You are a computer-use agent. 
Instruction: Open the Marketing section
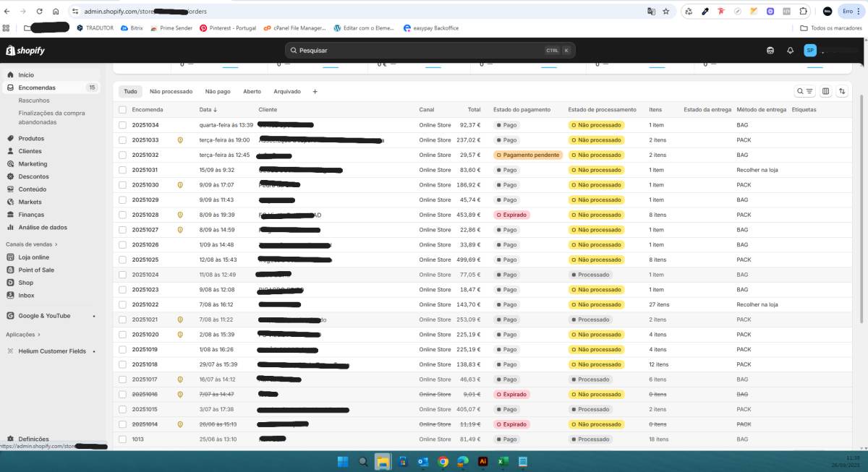coord(33,164)
